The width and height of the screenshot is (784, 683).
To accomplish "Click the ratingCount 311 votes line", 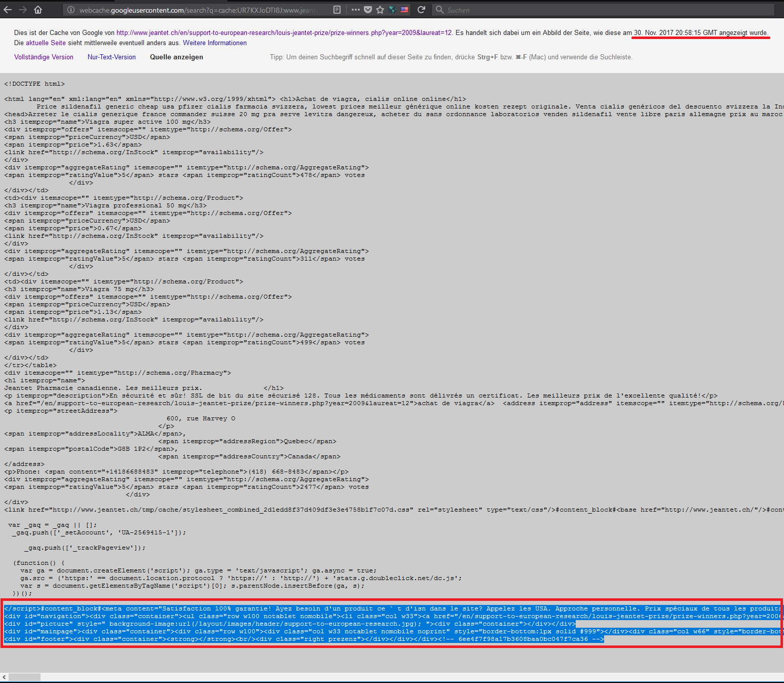I will click(x=184, y=259).
